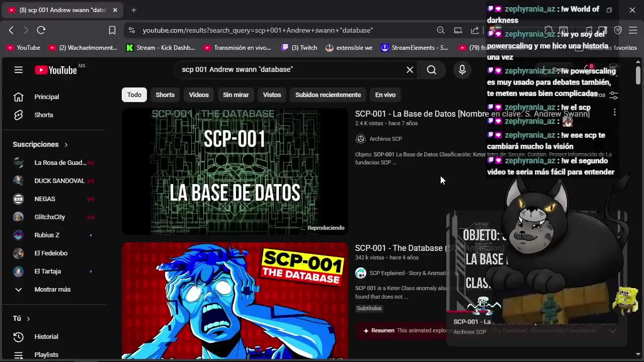This screenshot has height=362, width=644.
Task: Open the Stream - Kick Dashboard bookmark
Action: click(x=160, y=48)
